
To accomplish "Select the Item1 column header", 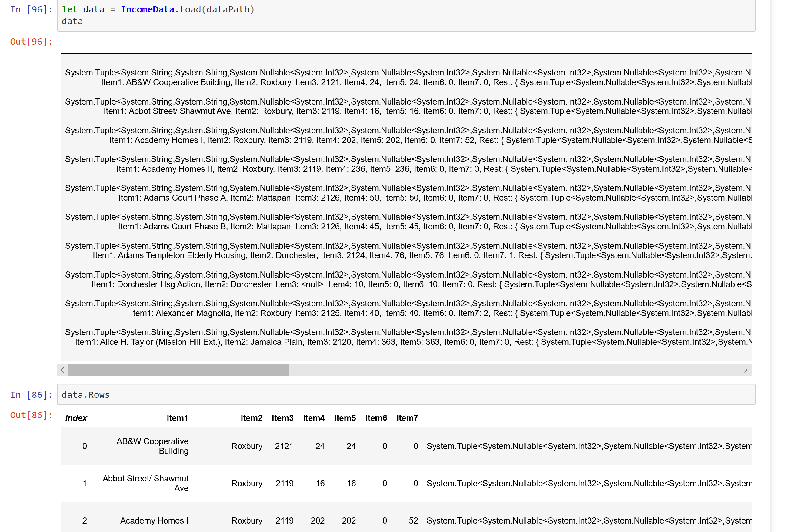I will (178, 418).
